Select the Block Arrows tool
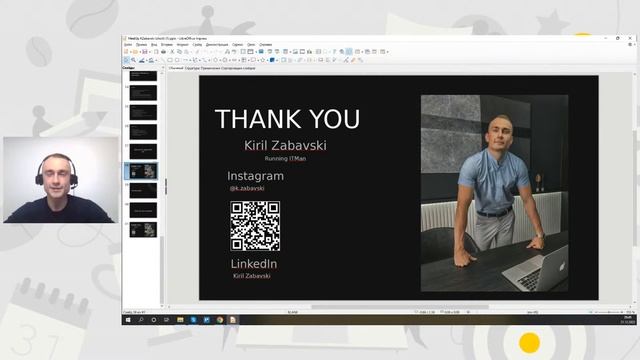The image size is (640, 360). [234, 60]
